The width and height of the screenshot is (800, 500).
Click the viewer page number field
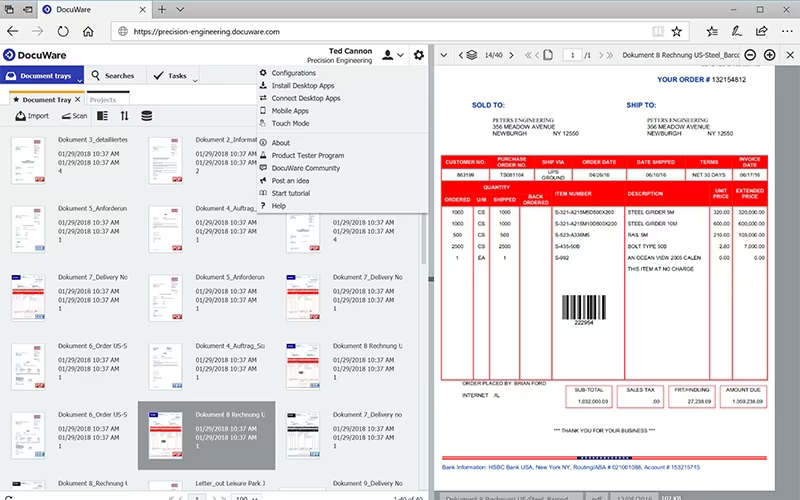572,55
